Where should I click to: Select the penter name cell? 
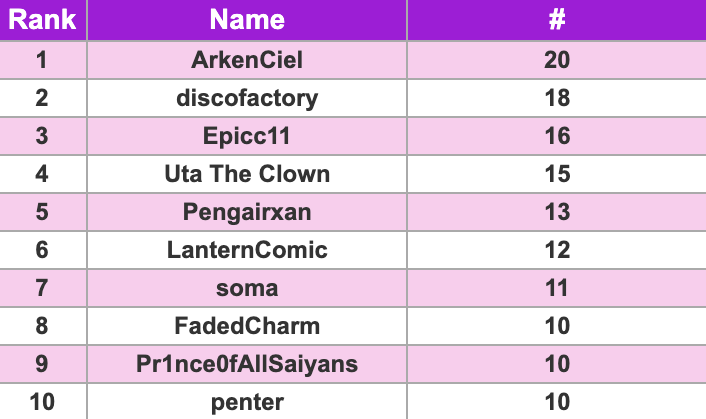click(247, 402)
